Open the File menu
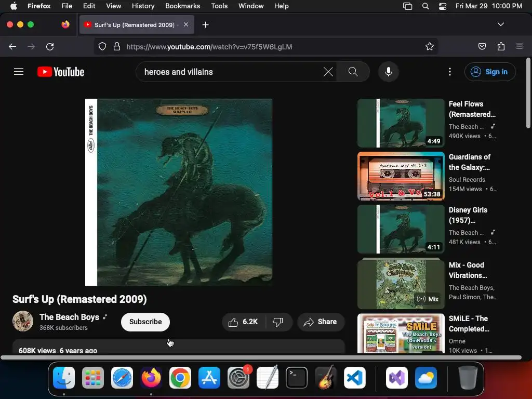The height and width of the screenshot is (399, 532). click(67, 6)
